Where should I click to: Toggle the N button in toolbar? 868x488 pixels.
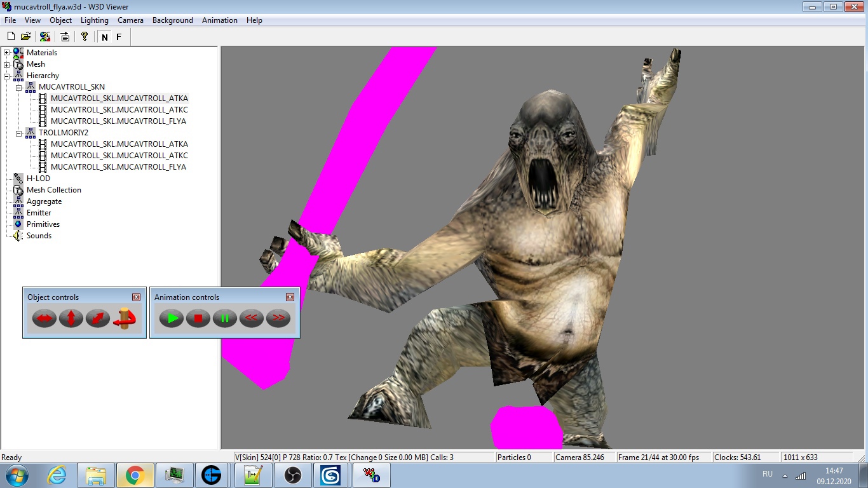click(104, 37)
